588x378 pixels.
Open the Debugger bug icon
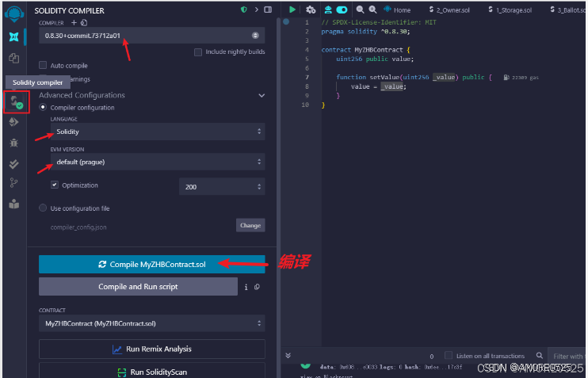pyautogui.click(x=14, y=143)
